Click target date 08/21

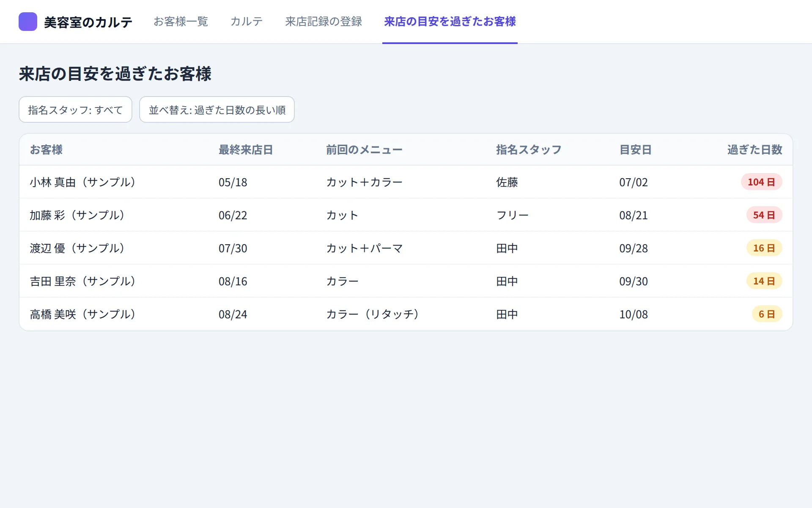(x=634, y=215)
